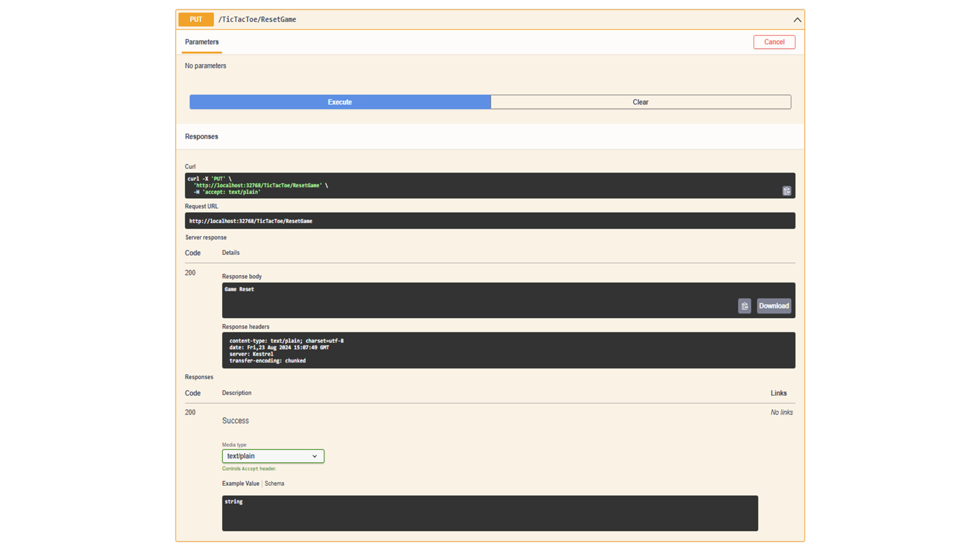Viewport: 980px width, 551px height.
Task: Click the 'content-type: text/plain; charset=utf-8' header
Action: click(x=286, y=341)
